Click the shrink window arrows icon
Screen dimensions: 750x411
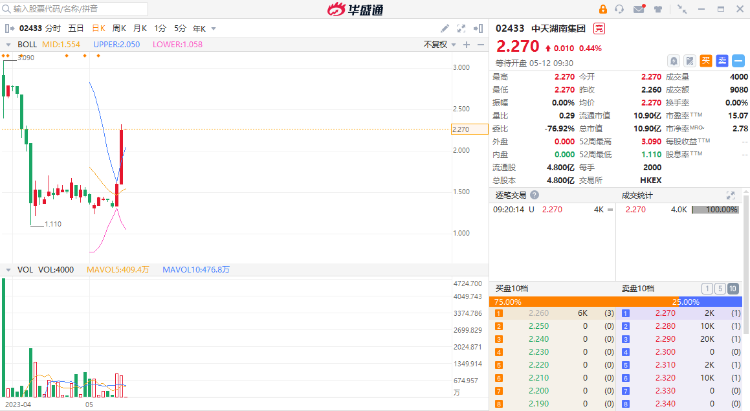(x=683, y=9)
